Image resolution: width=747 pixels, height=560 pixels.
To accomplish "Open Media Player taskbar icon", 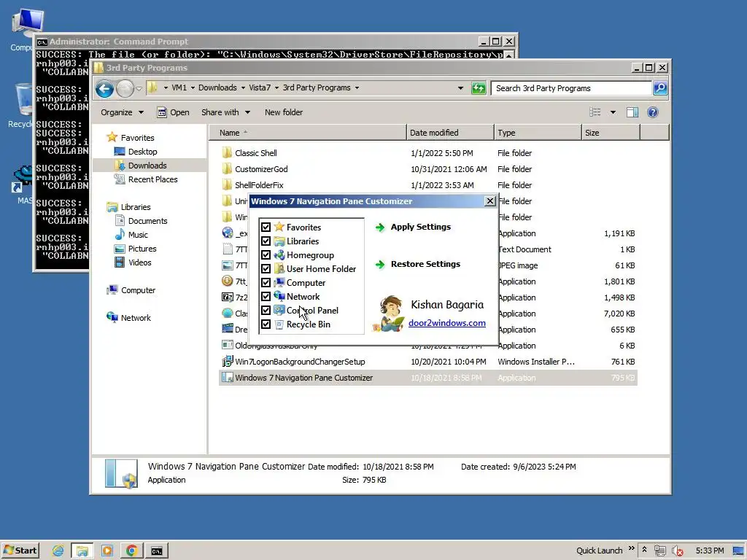I will 107,551.
